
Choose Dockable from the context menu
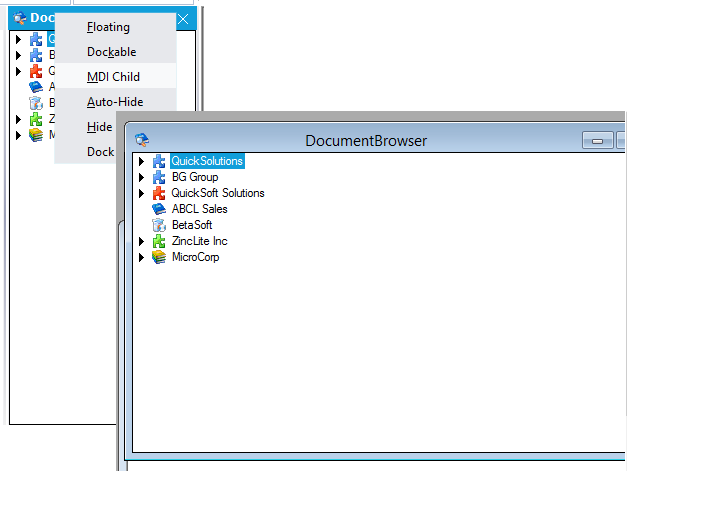[115, 52]
